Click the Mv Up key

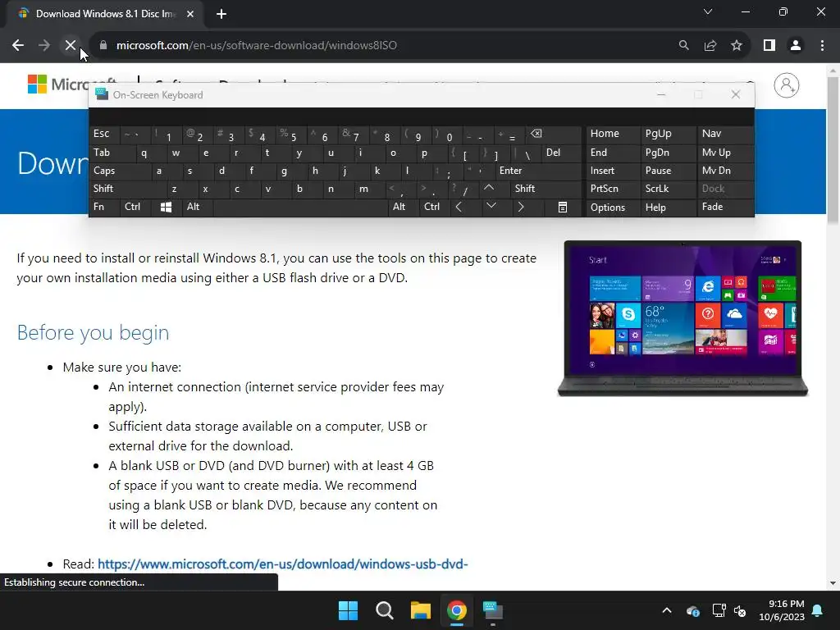click(725, 153)
